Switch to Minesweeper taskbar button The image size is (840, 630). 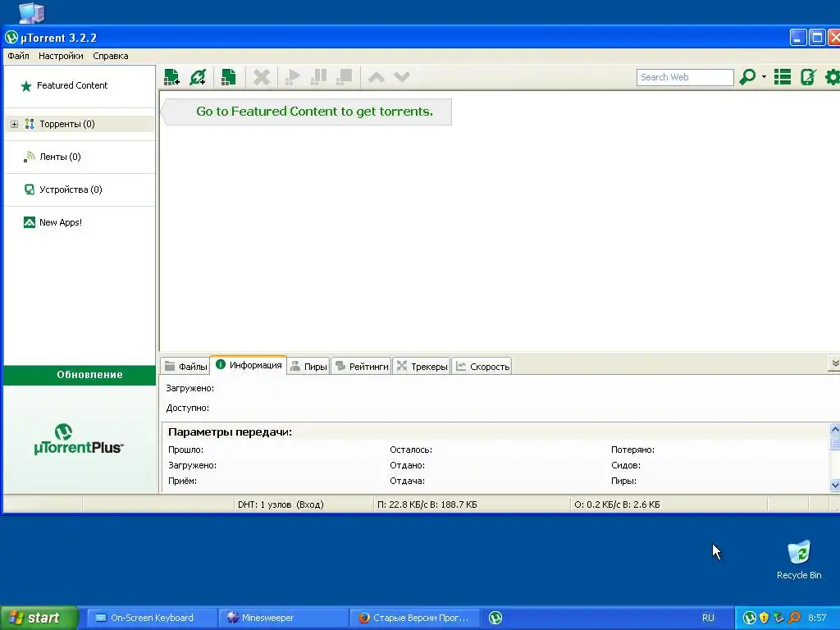tap(284, 618)
